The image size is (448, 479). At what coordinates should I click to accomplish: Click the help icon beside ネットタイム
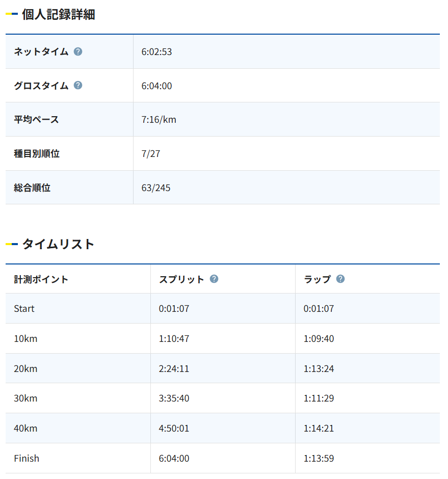click(x=78, y=51)
